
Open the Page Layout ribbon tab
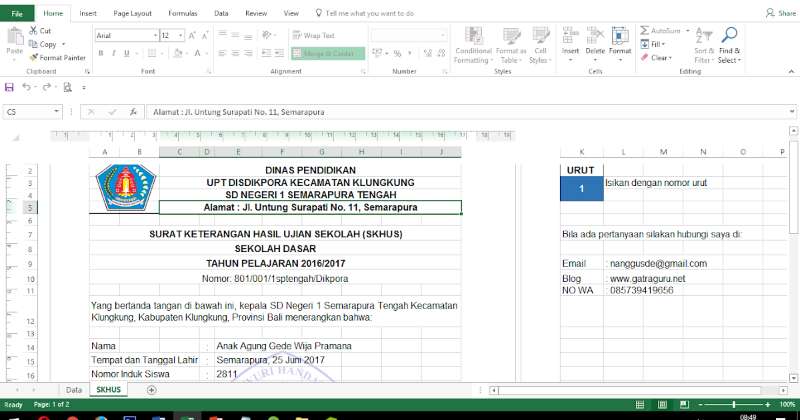(132, 13)
